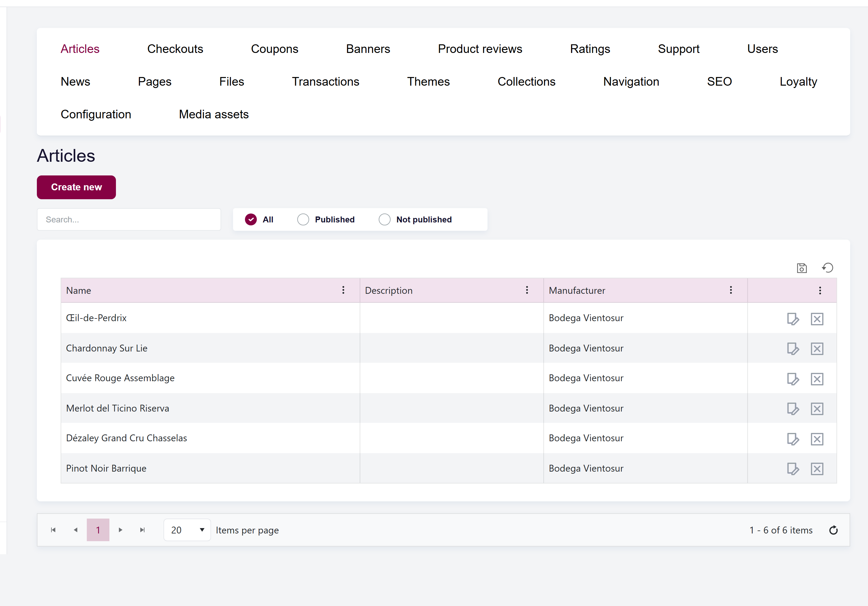Open the Loyalty section
The width and height of the screenshot is (868, 606).
pyautogui.click(x=798, y=82)
